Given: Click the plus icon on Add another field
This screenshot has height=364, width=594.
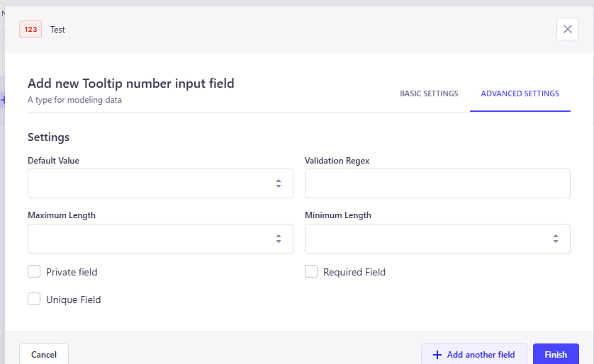Looking at the screenshot, I should click(x=437, y=355).
